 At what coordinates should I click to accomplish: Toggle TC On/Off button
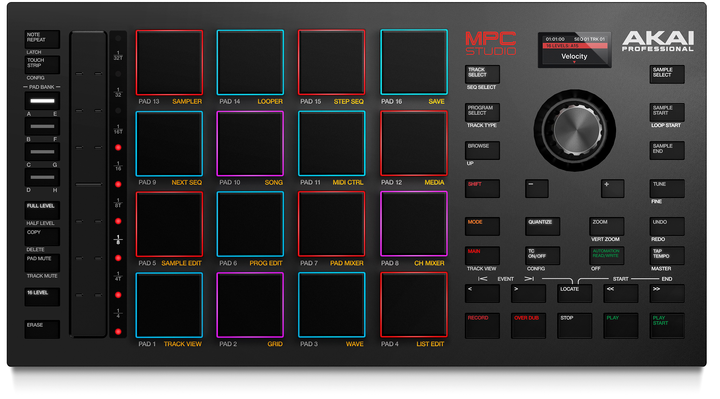[x=542, y=256]
